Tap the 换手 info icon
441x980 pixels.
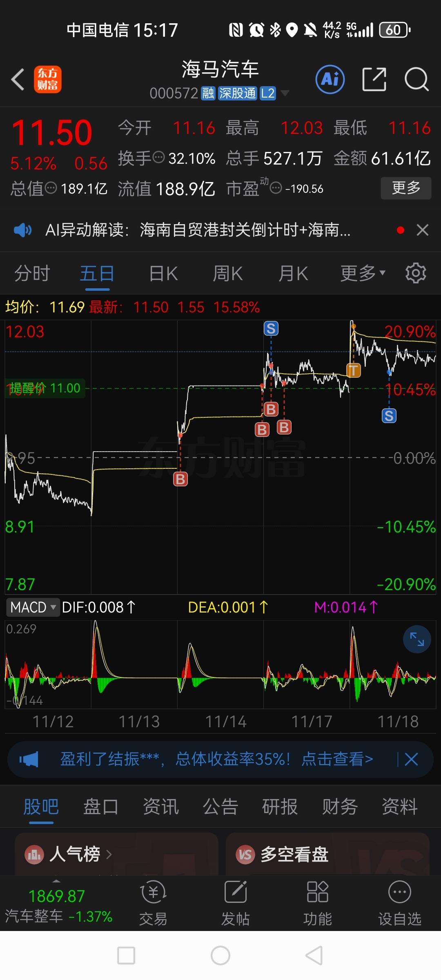coord(158,157)
